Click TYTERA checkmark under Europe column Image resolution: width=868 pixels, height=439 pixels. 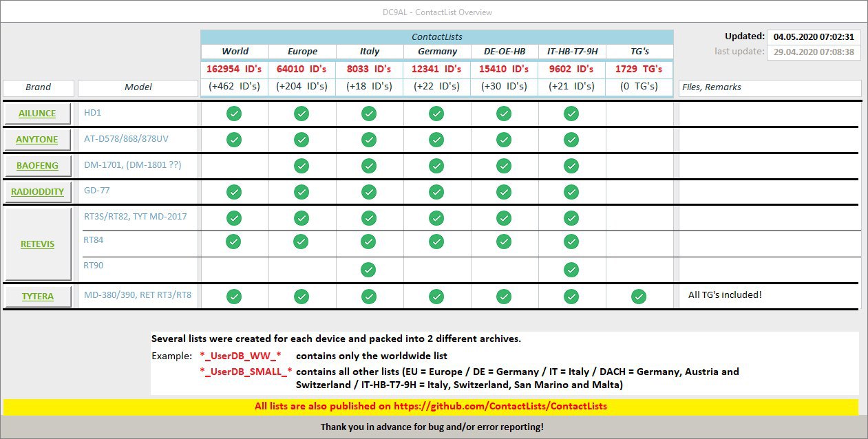[301, 297]
